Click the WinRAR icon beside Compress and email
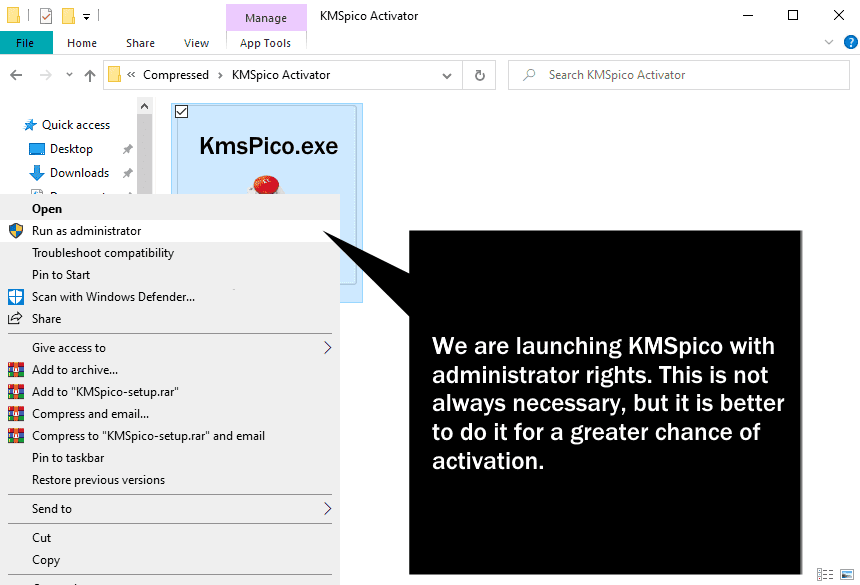The width and height of the screenshot is (860, 585). [16, 413]
